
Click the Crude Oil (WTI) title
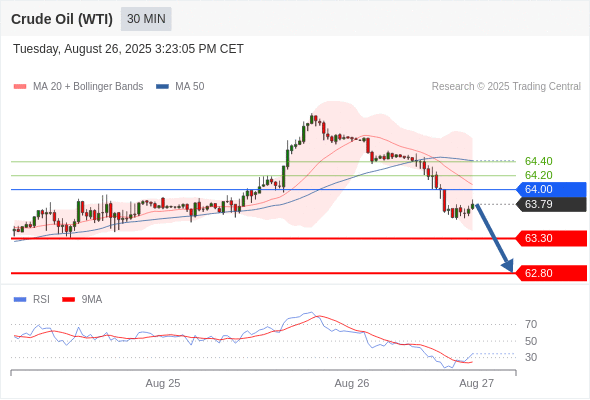click(62, 19)
